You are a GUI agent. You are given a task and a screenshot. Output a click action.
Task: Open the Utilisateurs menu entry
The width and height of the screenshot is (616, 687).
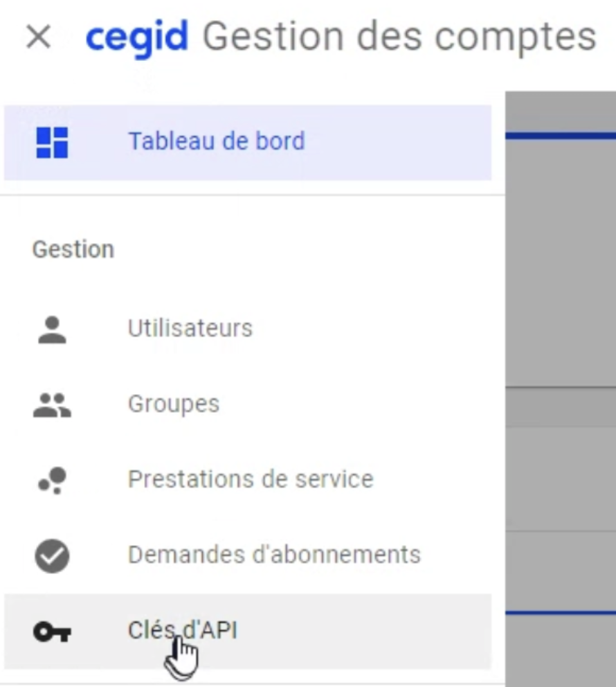point(190,328)
